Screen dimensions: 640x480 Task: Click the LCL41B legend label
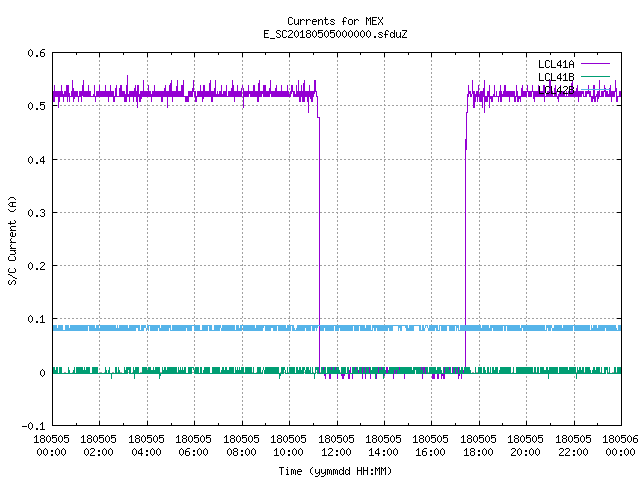556,77
